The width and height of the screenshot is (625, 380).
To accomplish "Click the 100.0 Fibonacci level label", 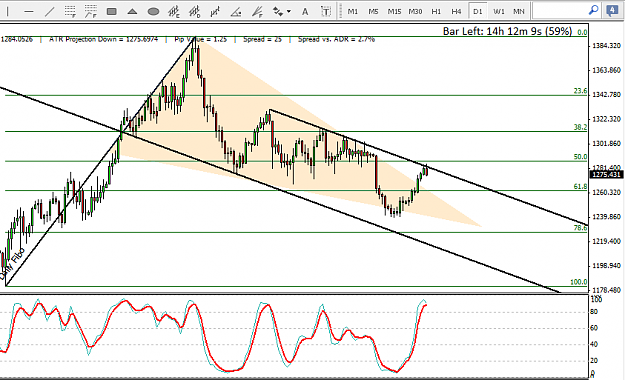I will (578, 282).
